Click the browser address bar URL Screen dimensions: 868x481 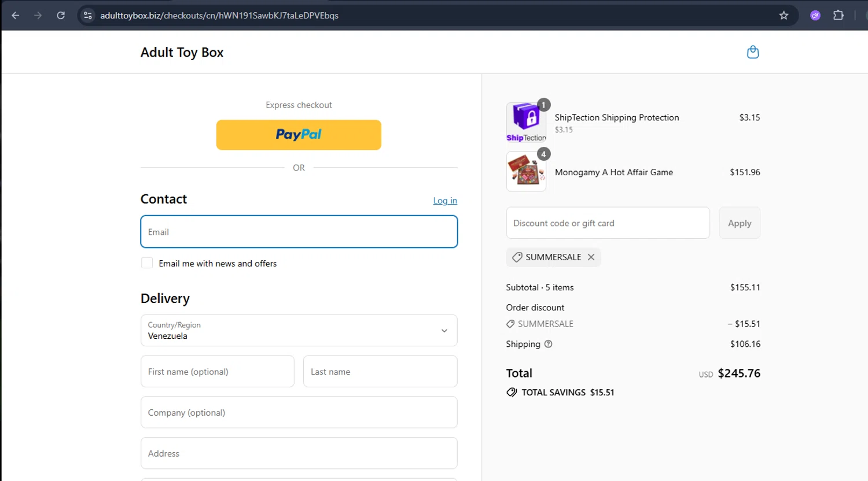[x=219, y=16]
